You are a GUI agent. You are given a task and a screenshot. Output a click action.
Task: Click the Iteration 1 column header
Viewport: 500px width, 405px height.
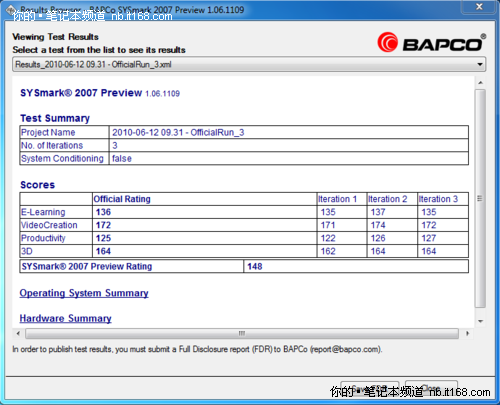click(337, 199)
